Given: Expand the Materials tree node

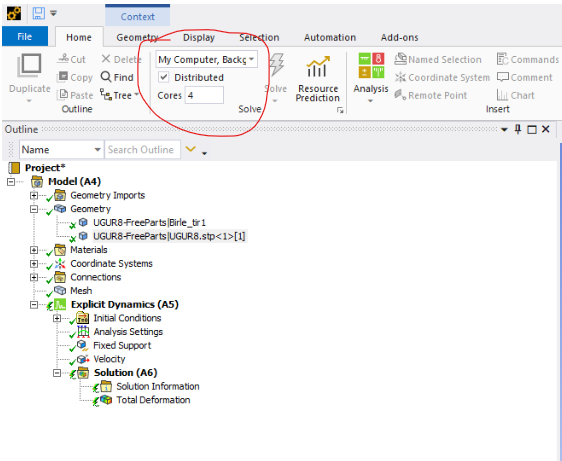Looking at the screenshot, I should 34,250.
